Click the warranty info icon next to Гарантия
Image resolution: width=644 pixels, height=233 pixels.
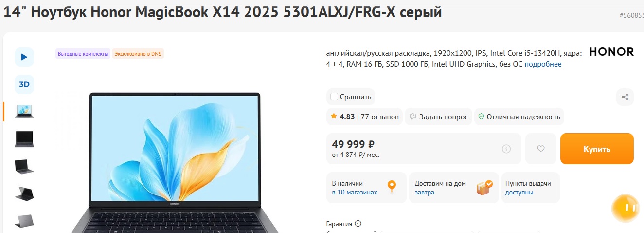pos(358,224)
